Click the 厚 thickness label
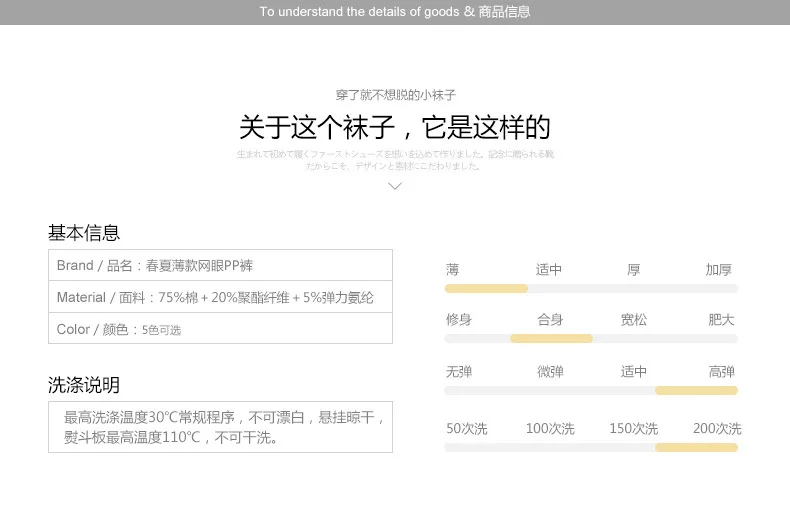The width and height of the screenshot is (790, 518). (x=634, y=270)
